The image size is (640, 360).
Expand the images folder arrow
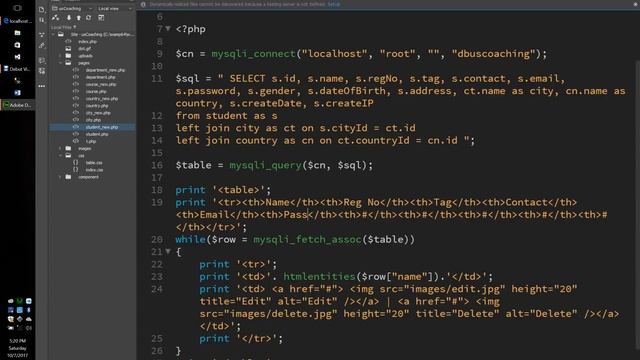[x=60, y=149]
